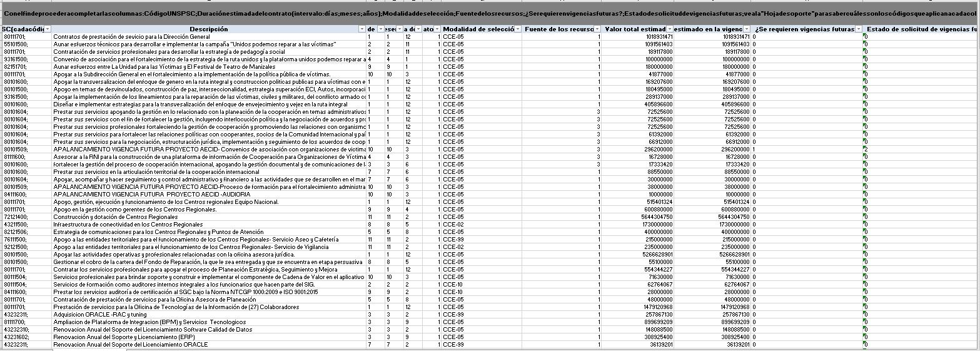This screenshot has height=351, width=980.
Task: Open the Descripción column filter dropdown
Action: pos(361,29)
